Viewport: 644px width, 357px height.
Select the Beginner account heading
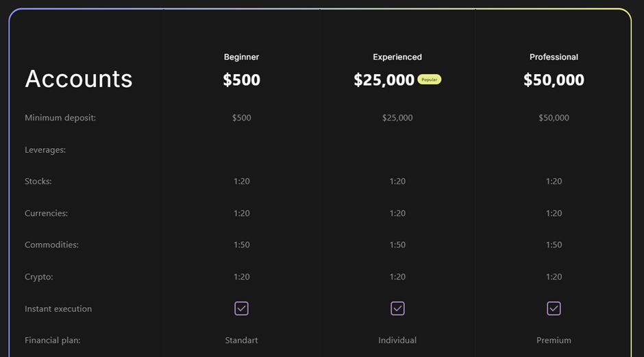tap(241, 57)
